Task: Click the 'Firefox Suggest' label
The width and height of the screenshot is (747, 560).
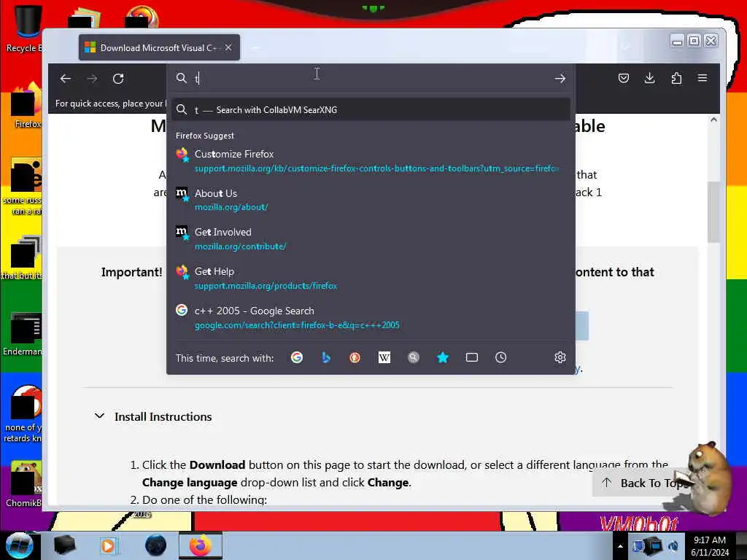Action: [205, 136]
